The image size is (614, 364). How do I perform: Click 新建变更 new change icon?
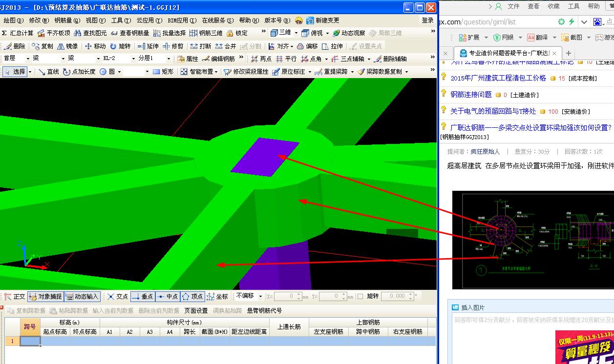coord(311,20)
